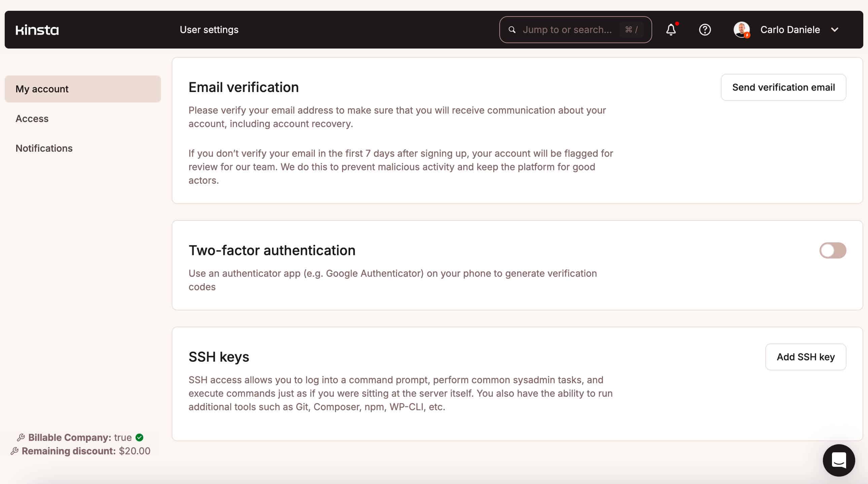Open the Notifications settings section
Viewport: 868px width, 484px height.
[44, 148]
